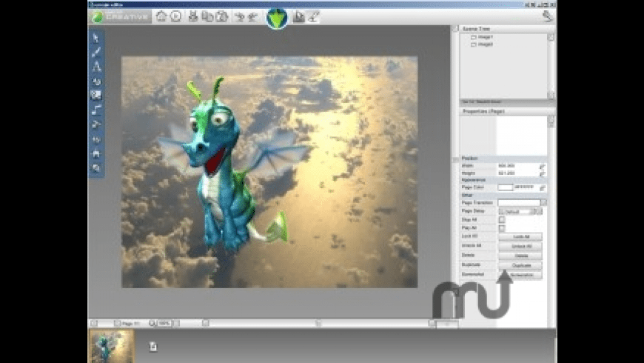644x363 pixels.
Task: Click the wrench settings icon
Action: click(x=548, y=16)
